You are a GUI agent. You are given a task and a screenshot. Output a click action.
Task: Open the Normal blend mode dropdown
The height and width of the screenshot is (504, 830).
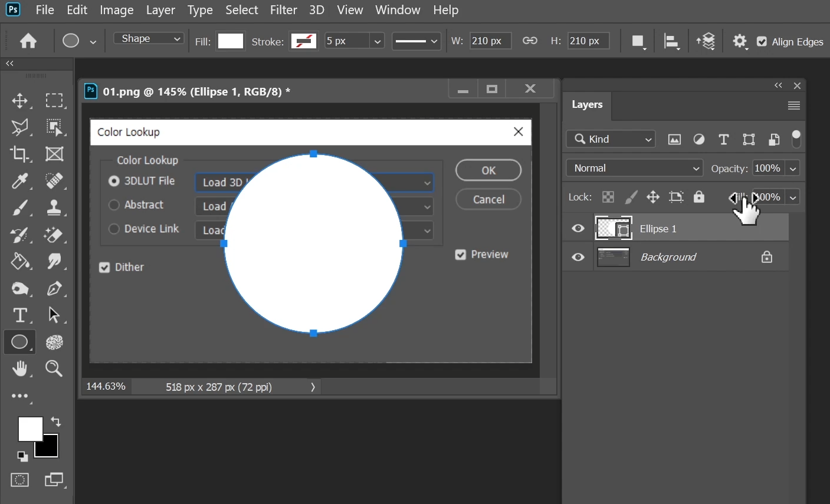(635, 168)
